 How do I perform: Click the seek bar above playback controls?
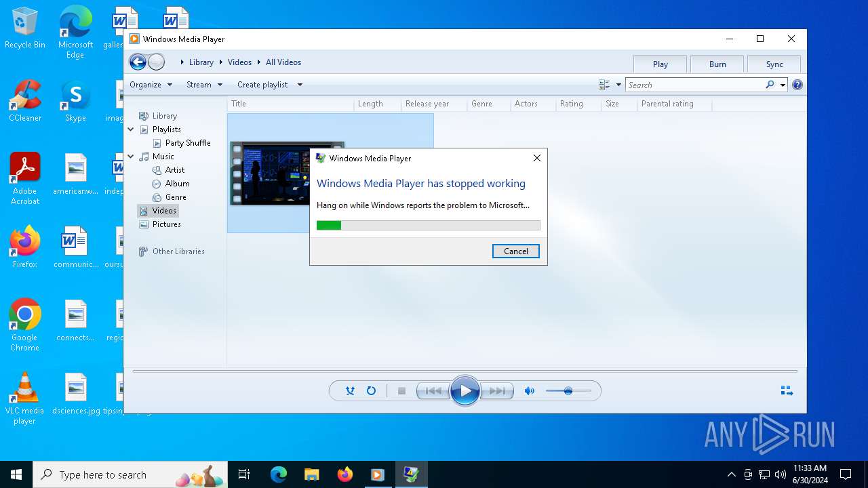(x=465, y=371)
